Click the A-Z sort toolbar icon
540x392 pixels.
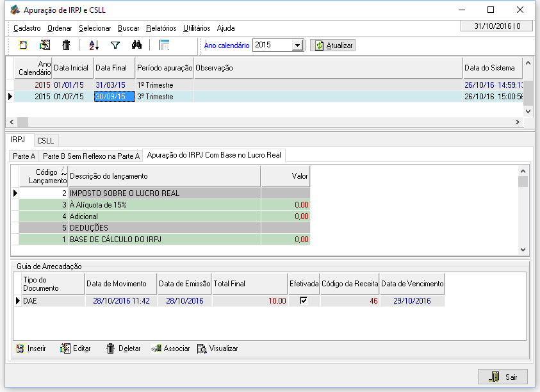point(94,45)
